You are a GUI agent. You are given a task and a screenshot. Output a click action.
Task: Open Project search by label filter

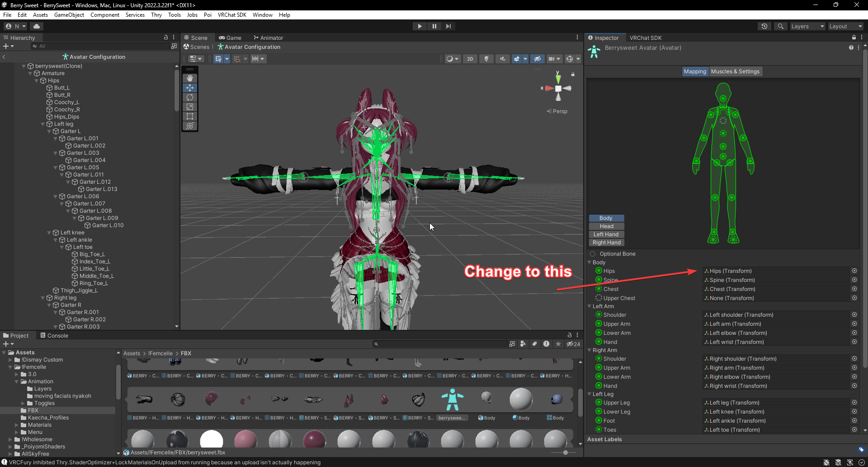(x=534, y=344)
